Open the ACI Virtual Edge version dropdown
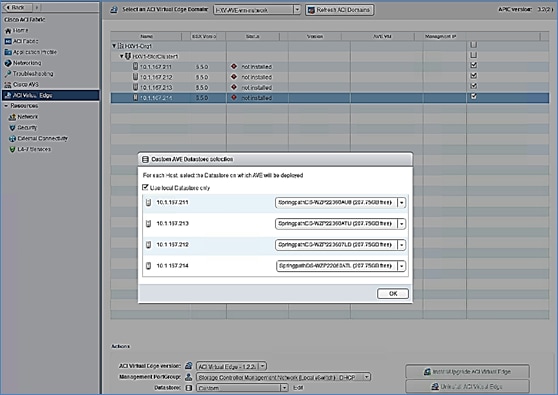Image resolution: width=558 pixels, height=395 pixels. pos(231,366)
